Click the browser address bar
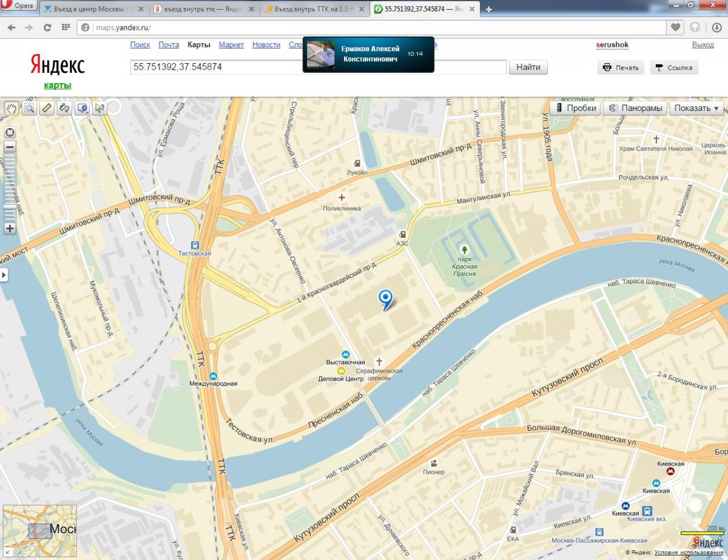 click(371, 27)
